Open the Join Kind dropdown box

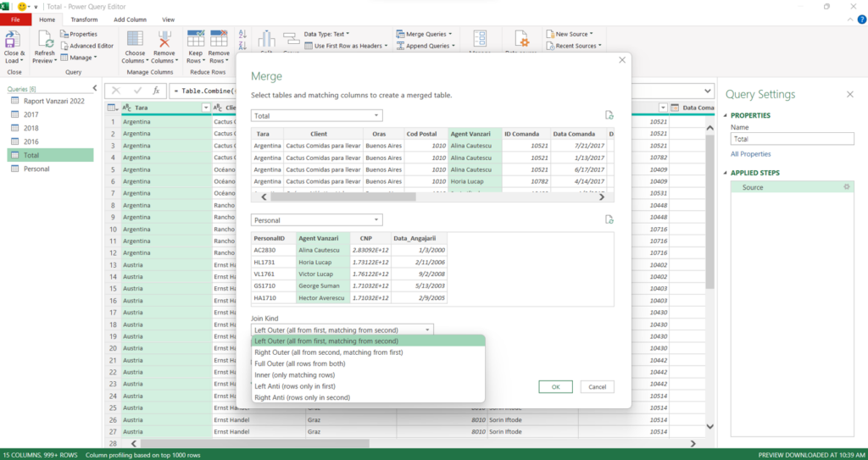click(x=342, y=330)
